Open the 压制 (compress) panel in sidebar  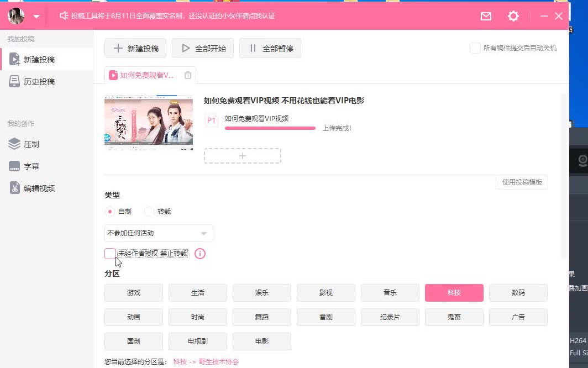tap(24, 144)
